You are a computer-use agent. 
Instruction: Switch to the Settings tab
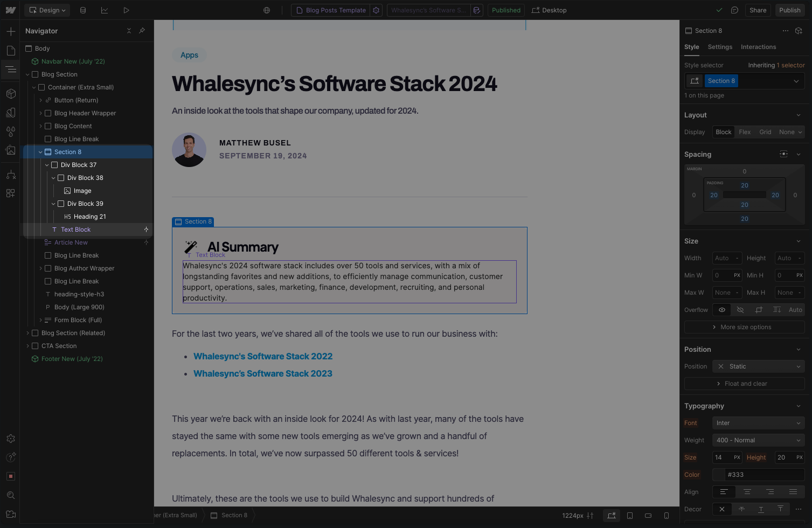pos(720,47)
